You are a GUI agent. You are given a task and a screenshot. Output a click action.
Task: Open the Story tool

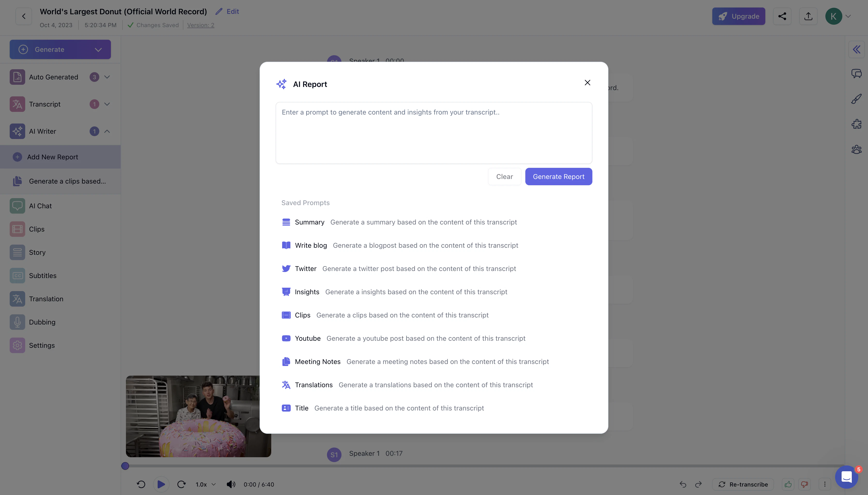(x=37, y=252)
